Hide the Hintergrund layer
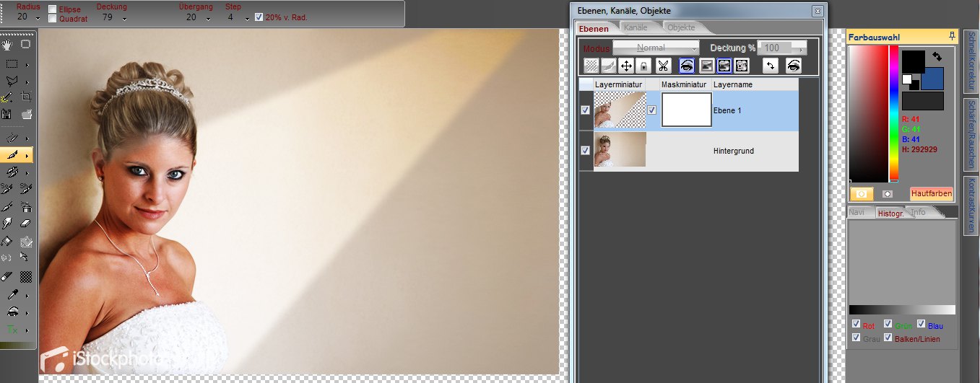 585,151
